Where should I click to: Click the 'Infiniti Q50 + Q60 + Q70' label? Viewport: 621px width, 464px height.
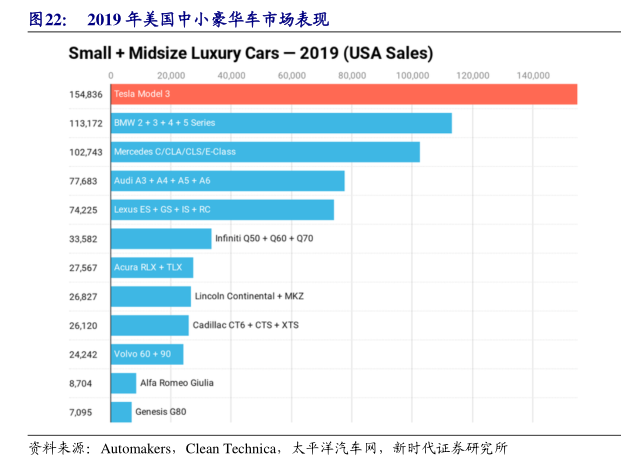coord(264,238)
